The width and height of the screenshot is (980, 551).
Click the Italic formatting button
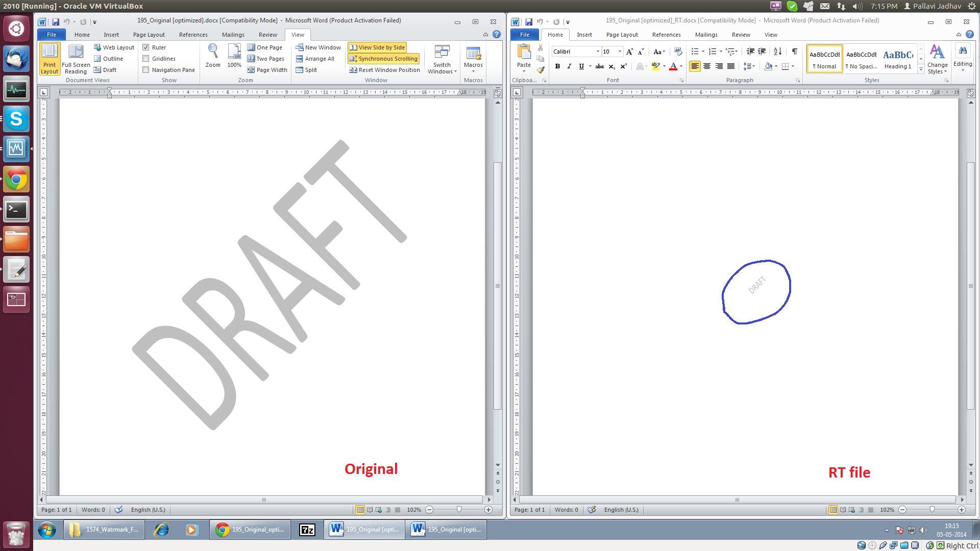tap(569, 66)
